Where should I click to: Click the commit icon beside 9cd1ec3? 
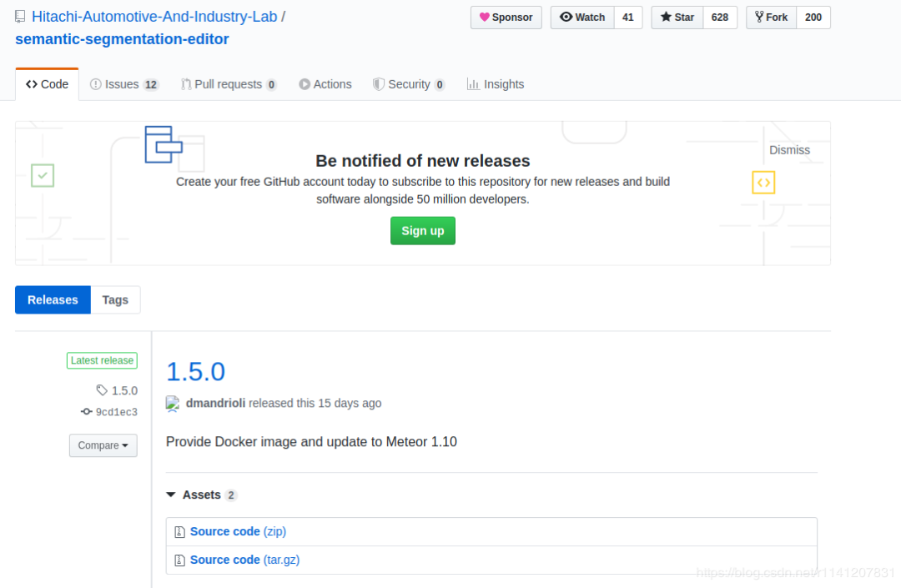(x=86, y=412)
